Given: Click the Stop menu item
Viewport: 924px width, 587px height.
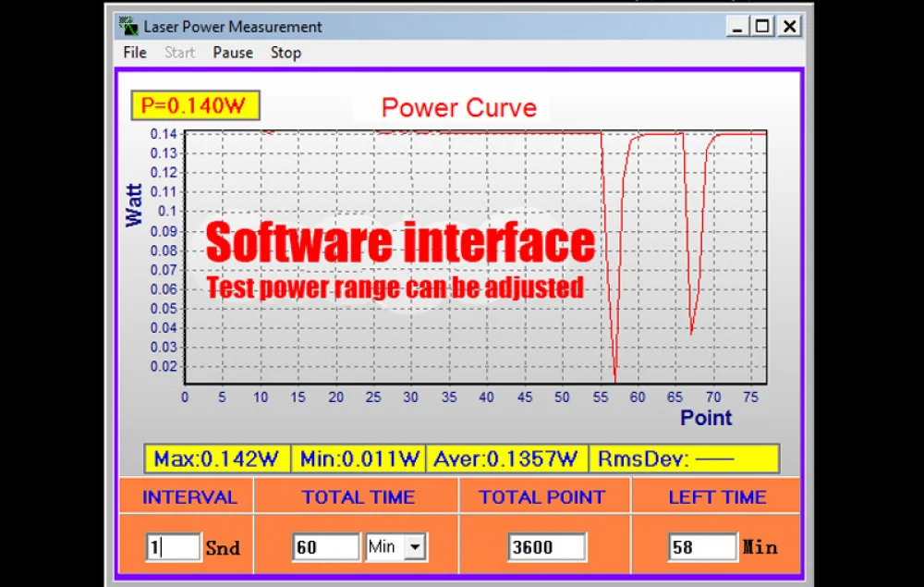Looking at the screenshot, I should click(x=286, y=53).
